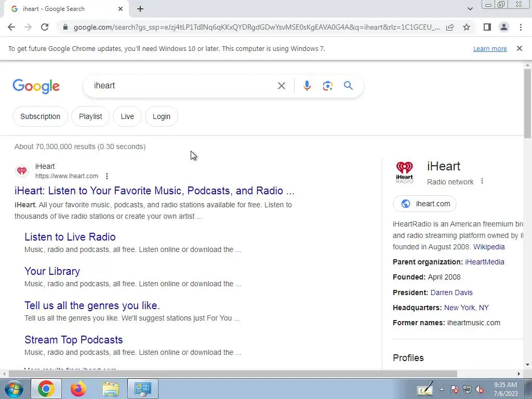Open the New York, NY headquarters link
The width and height of the screenshot is (532, 399).
click(466, 308)
